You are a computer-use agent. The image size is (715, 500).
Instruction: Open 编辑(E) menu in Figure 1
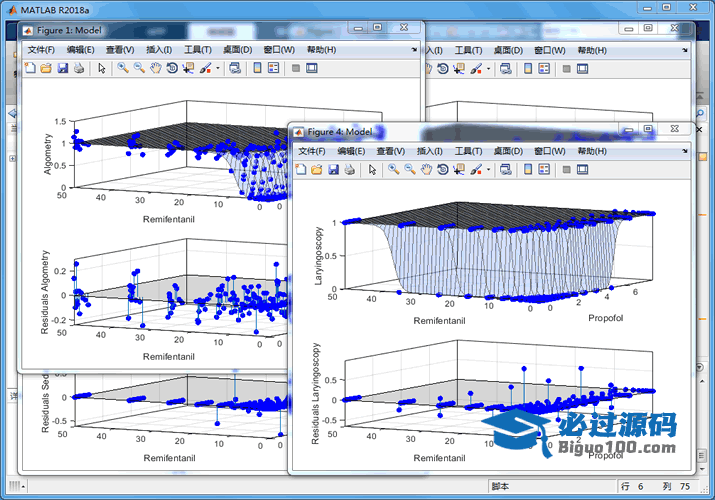pos(81,50)
